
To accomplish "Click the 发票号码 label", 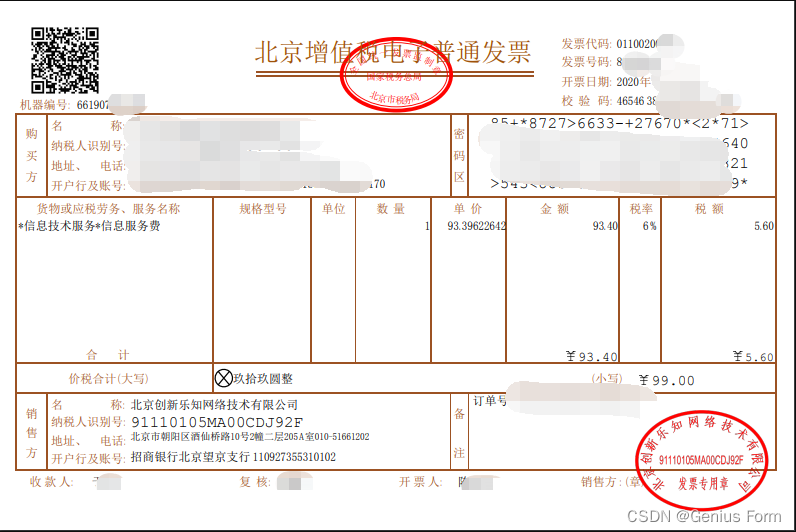I will tap(586, 62).
